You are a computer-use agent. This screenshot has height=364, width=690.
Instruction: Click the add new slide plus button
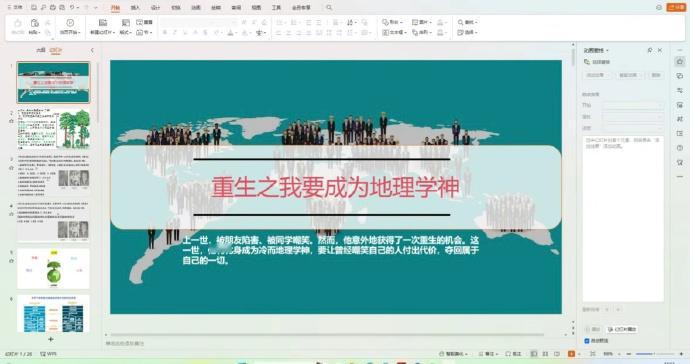(x=51, y=339)
